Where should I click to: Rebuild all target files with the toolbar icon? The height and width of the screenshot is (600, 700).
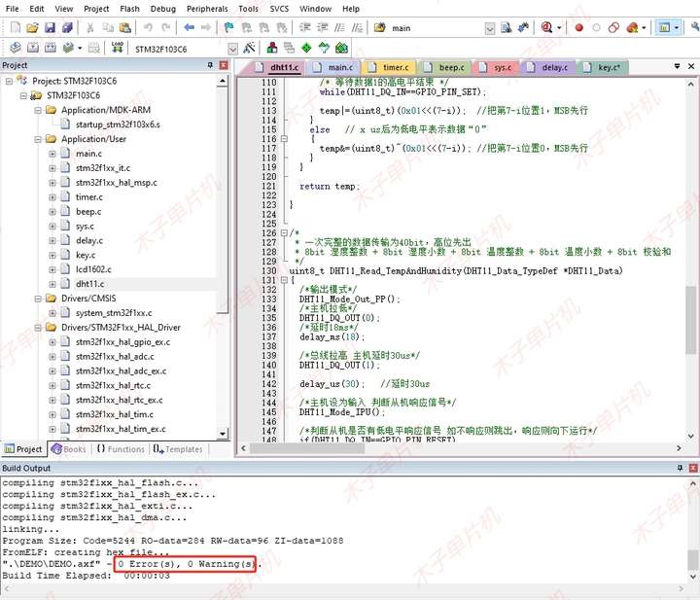point(50,48)
